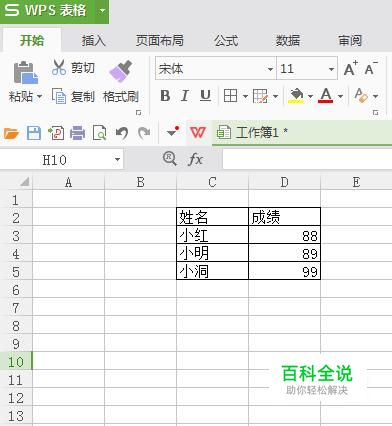Redo the last action
Image resolution: width=392 pixels, height=426 pixels.
tap(144, 133)
